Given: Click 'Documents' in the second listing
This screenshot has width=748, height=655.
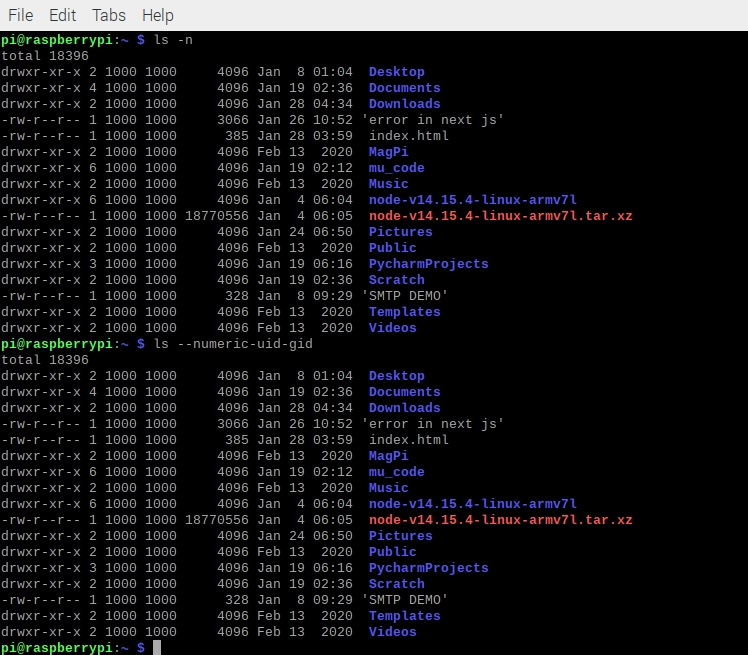Looking at the screenshot, I should pyautogui.click(x=405, y=392).
